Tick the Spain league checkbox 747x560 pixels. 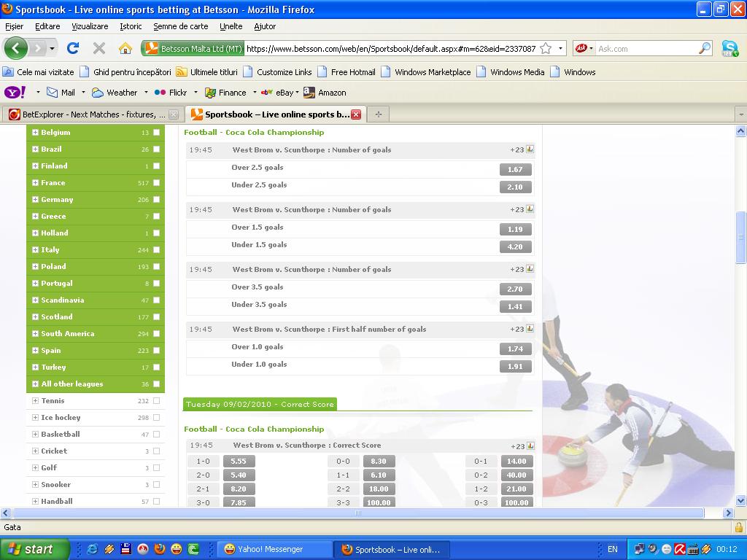click(x=156, y=351)
